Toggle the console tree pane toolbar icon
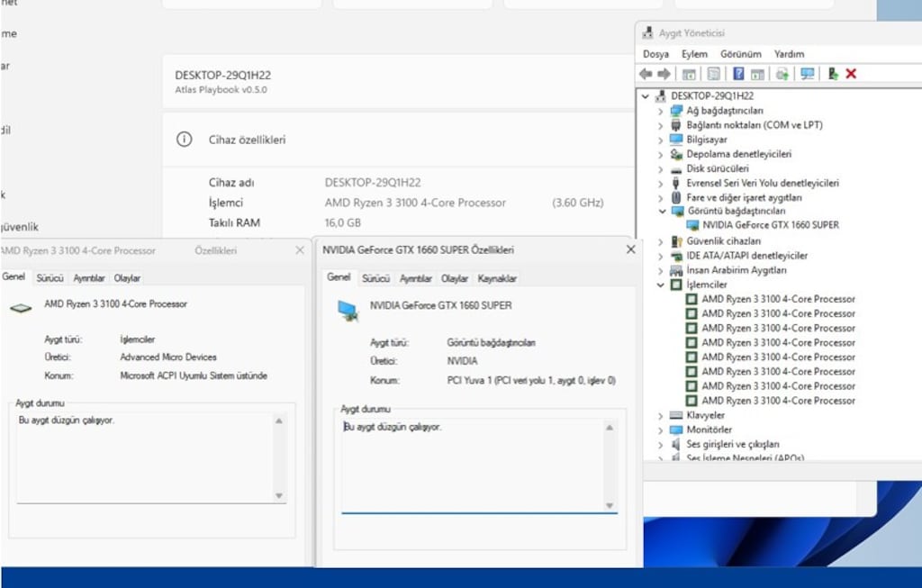The width and height of the screenshot is (922, 588). (689, 74)
